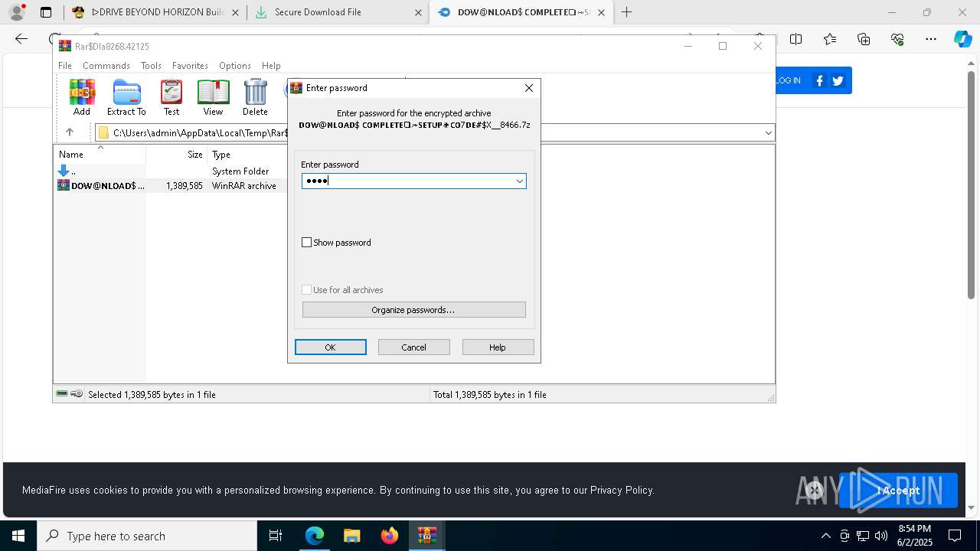Click the Windows Start button
This screenshot has width=980, height=551.
point(18,536)
